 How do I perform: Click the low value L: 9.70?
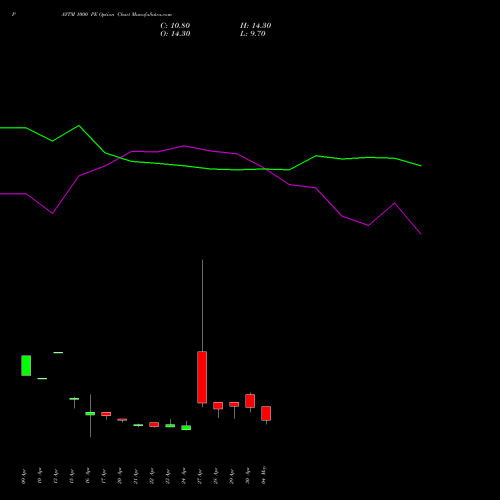[253, 34]
